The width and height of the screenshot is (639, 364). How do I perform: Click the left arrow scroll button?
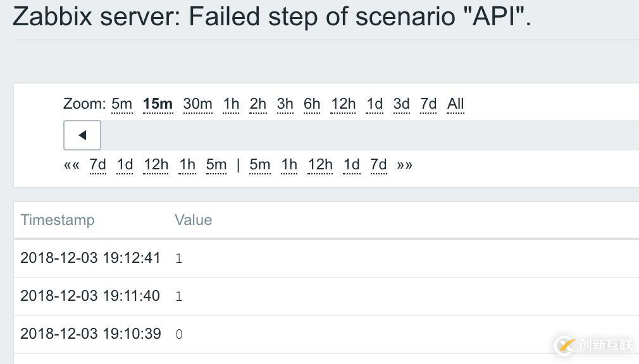pos(82,135)
